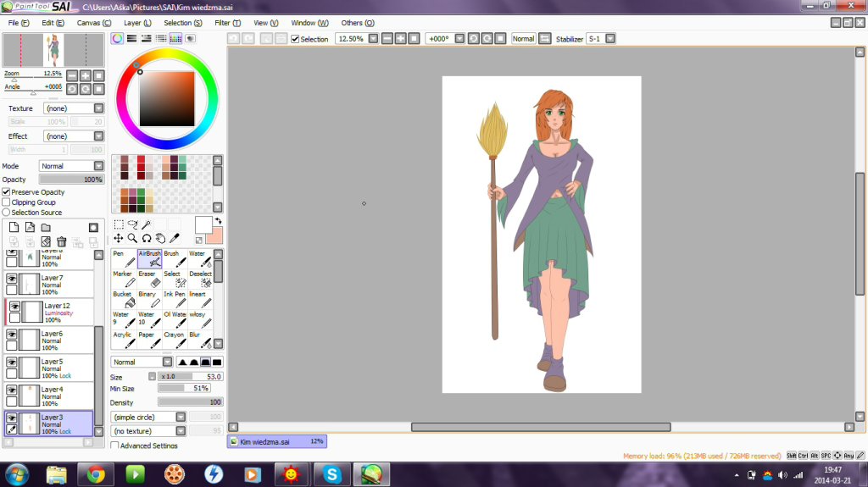Open the Canvas menu
The width and height of the screenshot is (868, 487).
coord(93,23)
